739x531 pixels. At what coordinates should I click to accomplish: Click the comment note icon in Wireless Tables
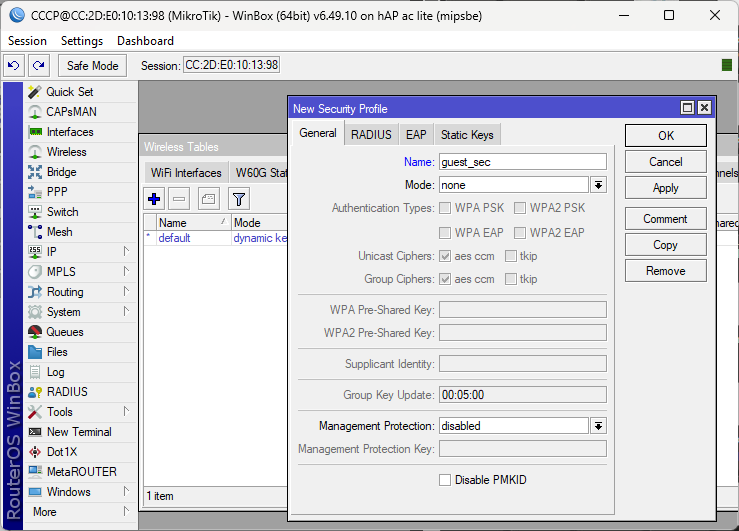pyautogui.click(x=208, y=199)
